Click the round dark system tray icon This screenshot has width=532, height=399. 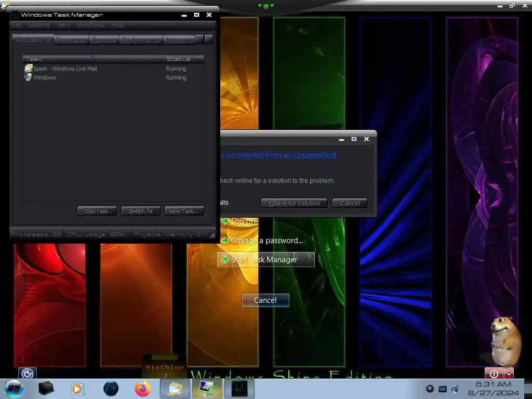click(430, 389)
